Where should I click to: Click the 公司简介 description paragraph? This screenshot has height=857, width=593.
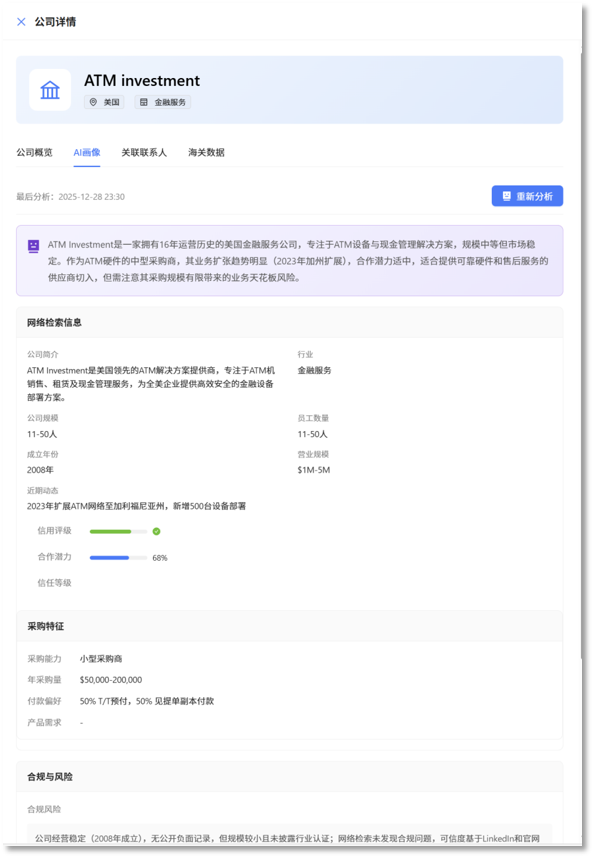coord(151,384)
